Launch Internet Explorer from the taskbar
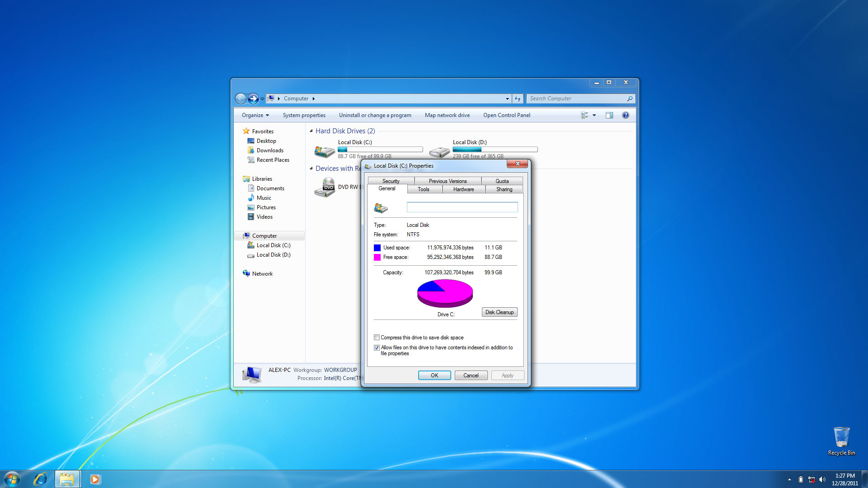868x488 pixels. click(x=40, y=479)
